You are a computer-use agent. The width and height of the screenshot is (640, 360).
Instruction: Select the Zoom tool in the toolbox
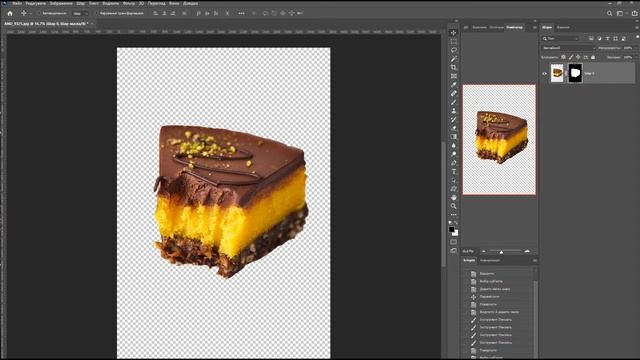453,206
